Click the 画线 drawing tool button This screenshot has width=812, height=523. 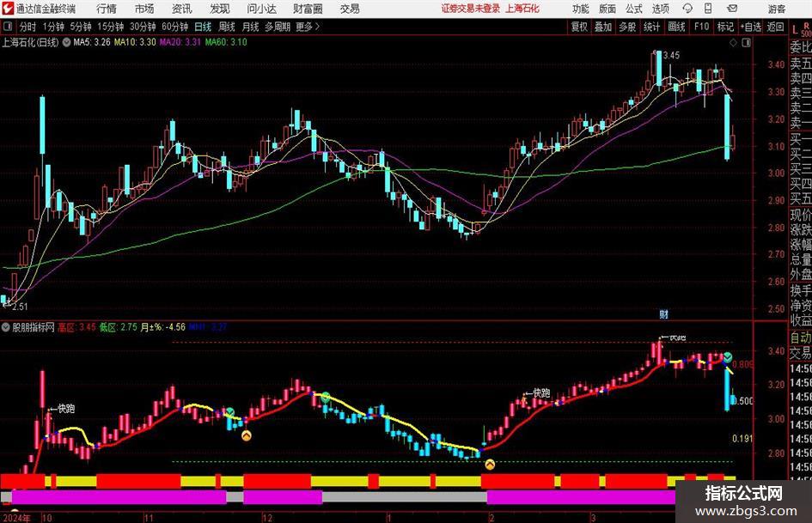676,27
